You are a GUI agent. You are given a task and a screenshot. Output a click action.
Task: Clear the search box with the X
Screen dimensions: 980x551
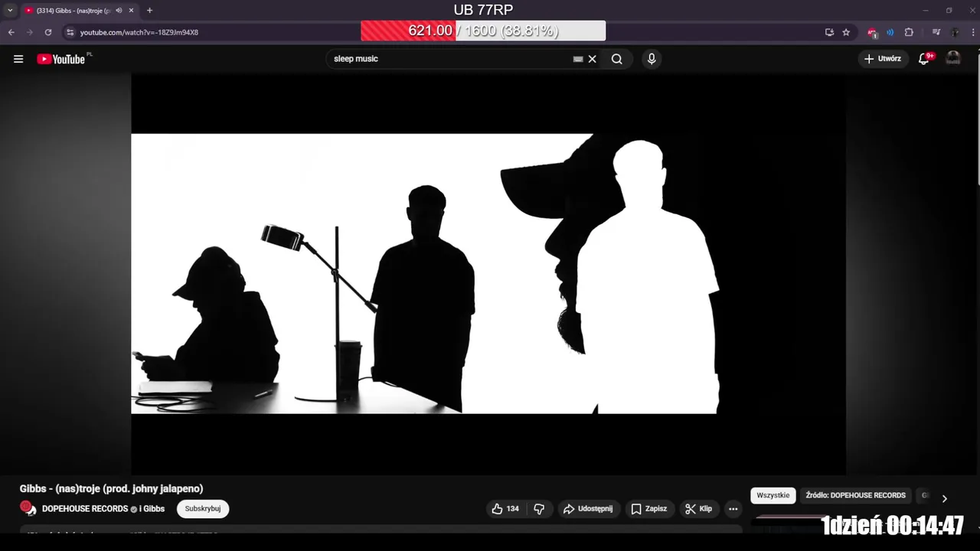click(x=592, y=59)
